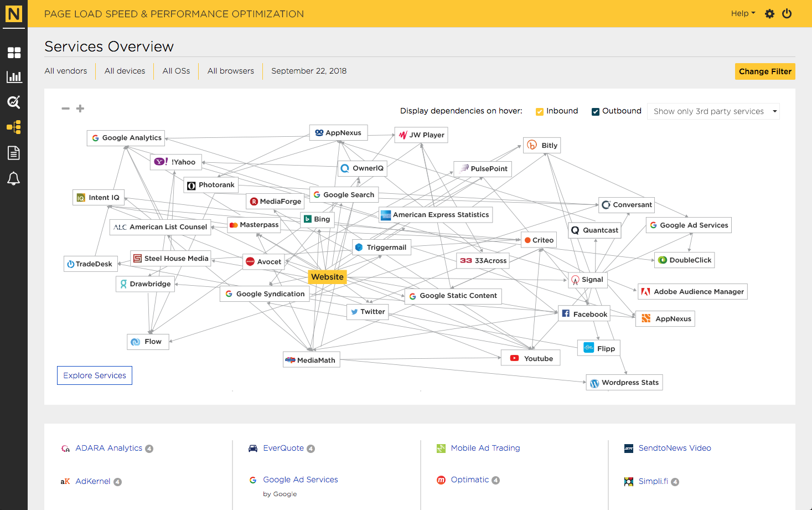Open the 'Show only 3rd party services' dropdown
The height and width of the screenshot is (510, 812).
(713, 111)
